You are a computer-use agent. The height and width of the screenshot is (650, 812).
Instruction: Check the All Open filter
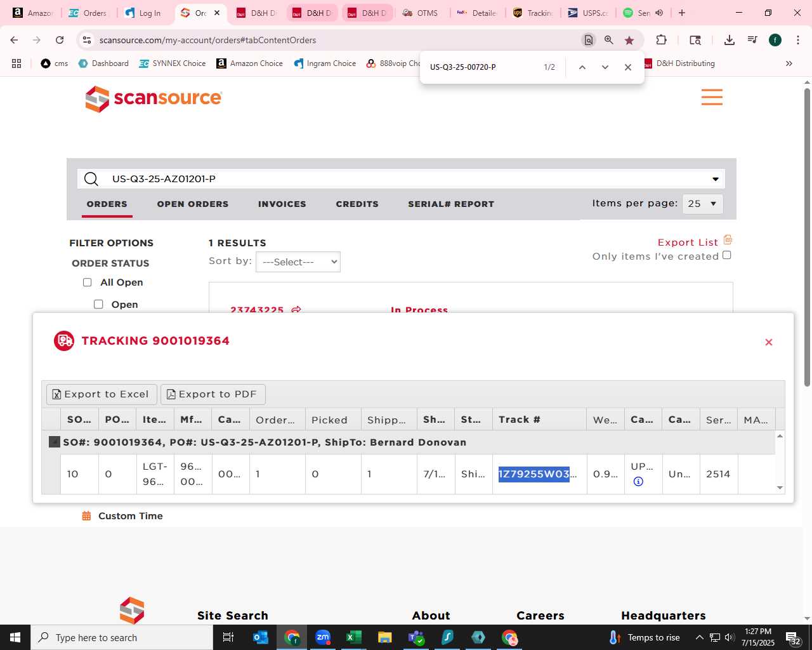click(88, 282)
